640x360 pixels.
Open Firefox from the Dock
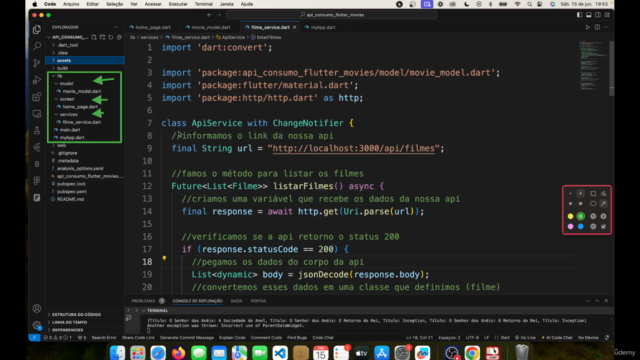(178, 353)
